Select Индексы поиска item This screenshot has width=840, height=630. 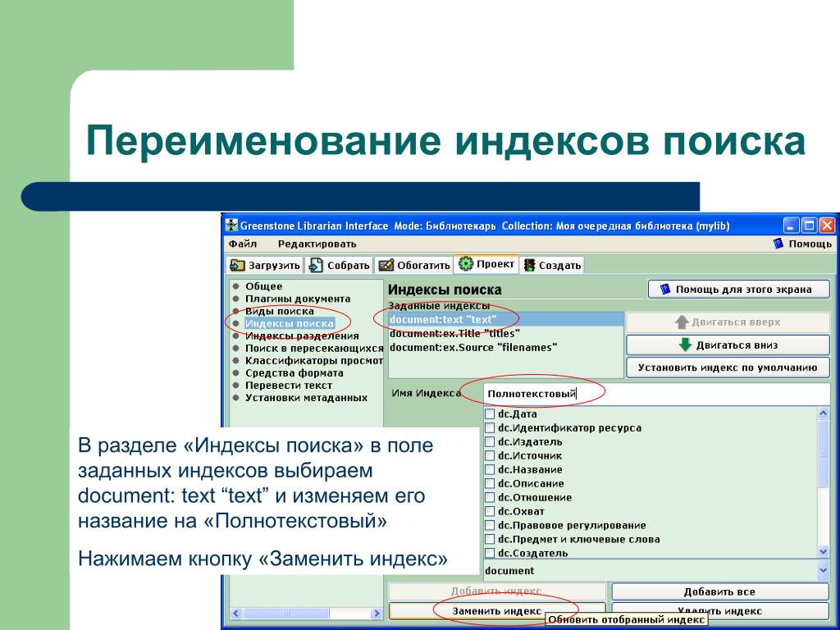tap(290, 323)
